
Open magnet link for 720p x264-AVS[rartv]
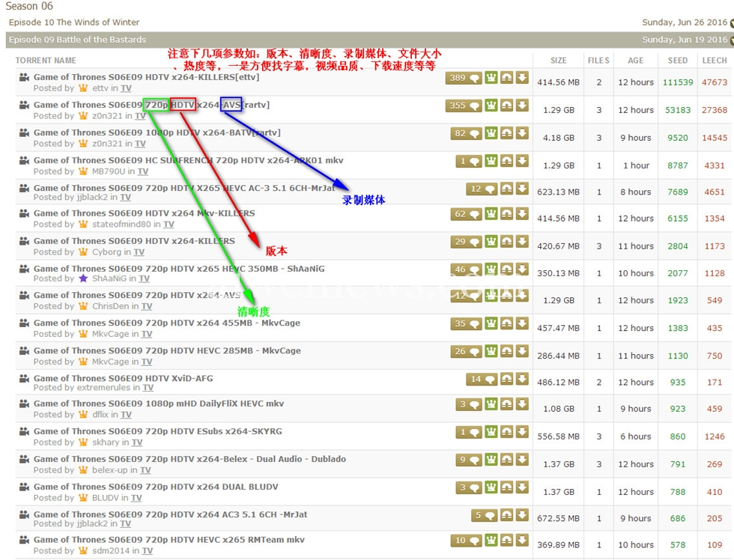tap(506, 106)
